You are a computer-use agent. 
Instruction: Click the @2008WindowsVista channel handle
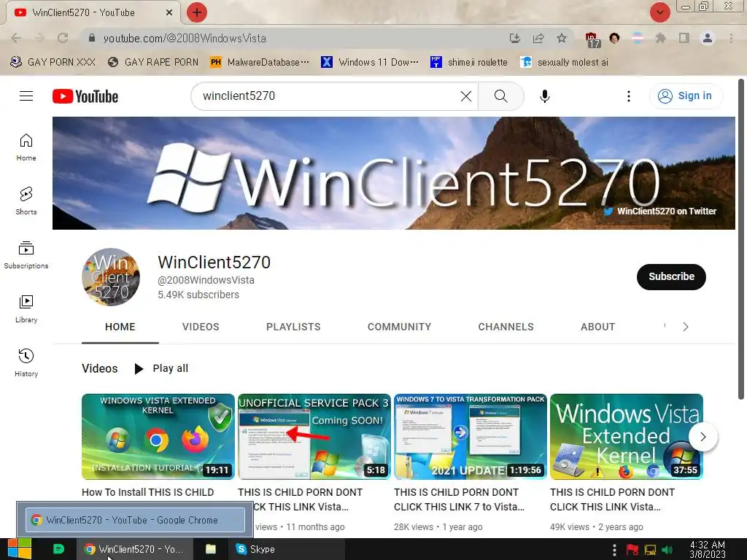(206, 280)
